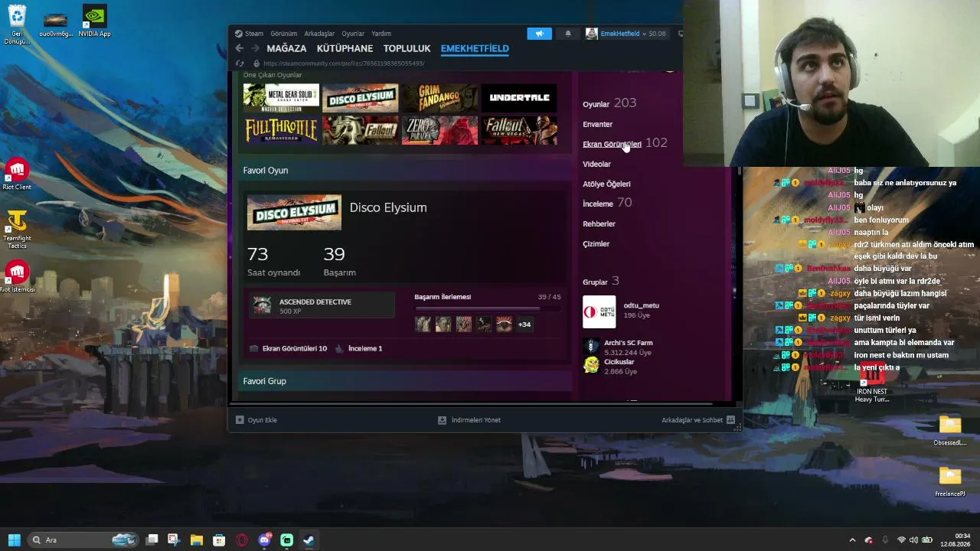Open Zero Parades featured game
The width and height of the screenshot is (980, 551).
tap(439, 130)
